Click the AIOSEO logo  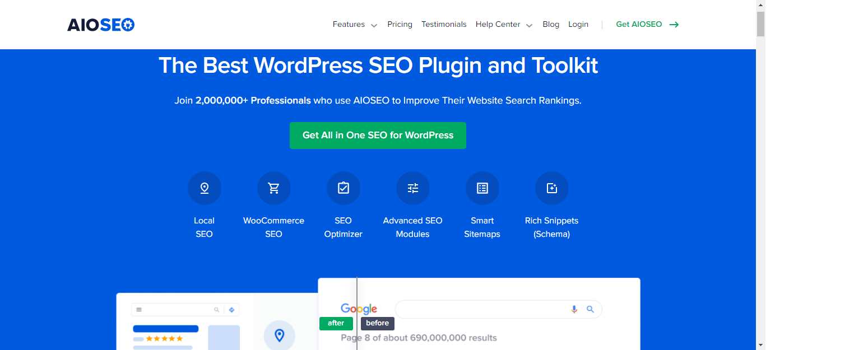click(x=101, y=25)
